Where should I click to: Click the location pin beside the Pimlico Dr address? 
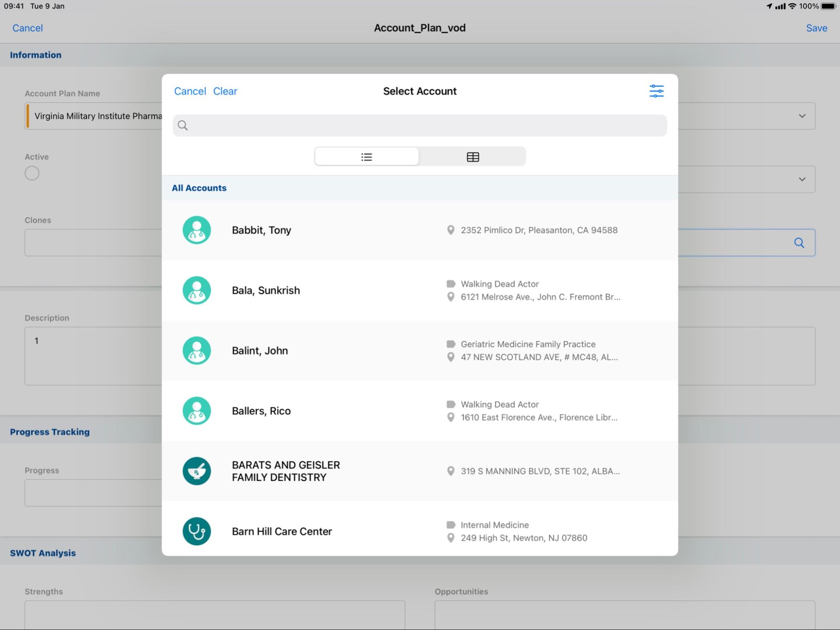click(450, 230)
